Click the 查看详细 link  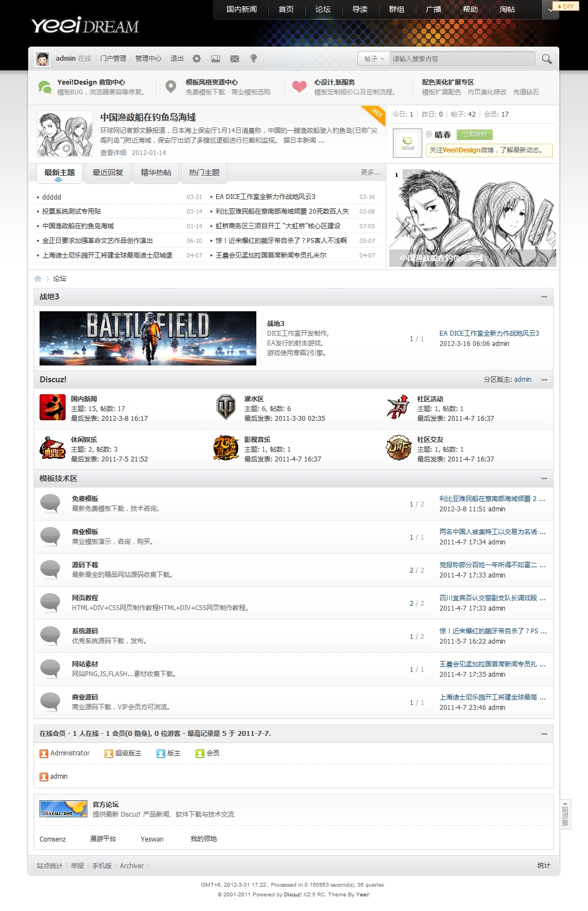(113, 153)
